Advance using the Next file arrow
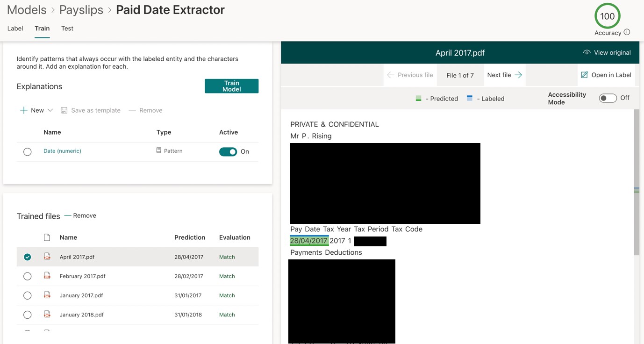This screenshot has width=644, height=344. point(518,74)
